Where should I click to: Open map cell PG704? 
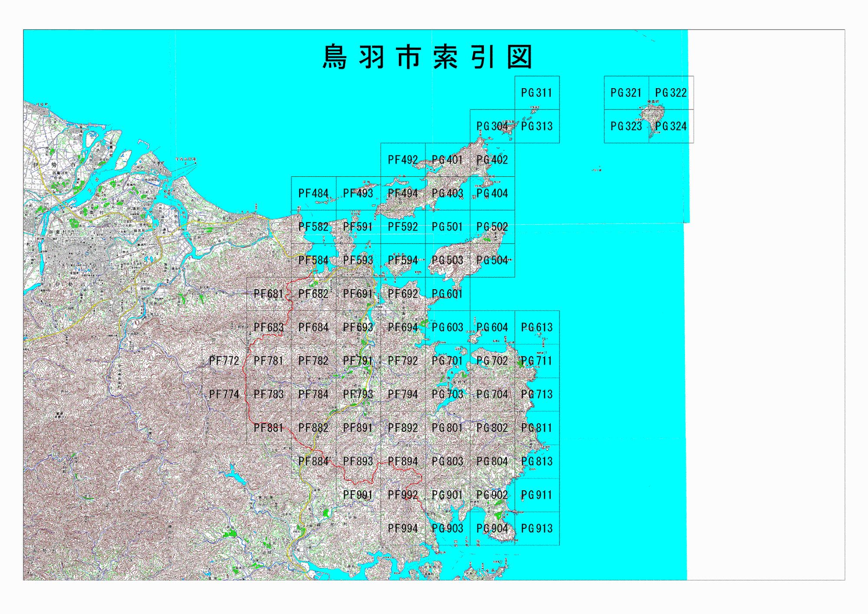tap(492, 394)
